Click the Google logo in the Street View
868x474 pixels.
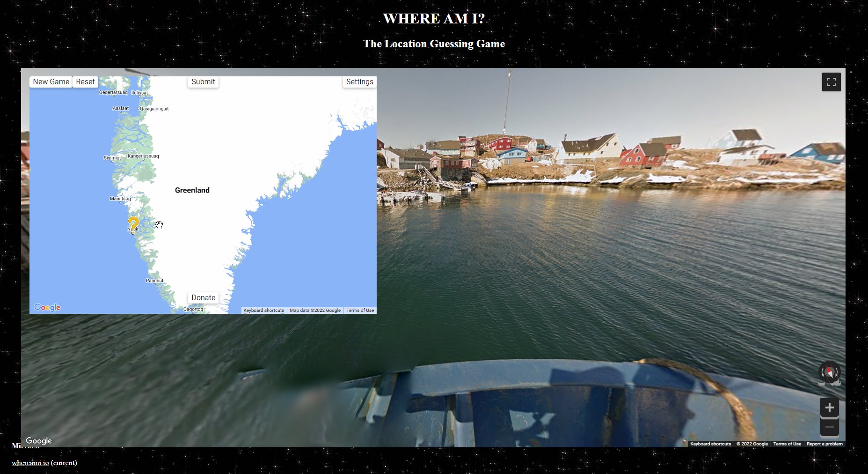(x=39, y=440)
